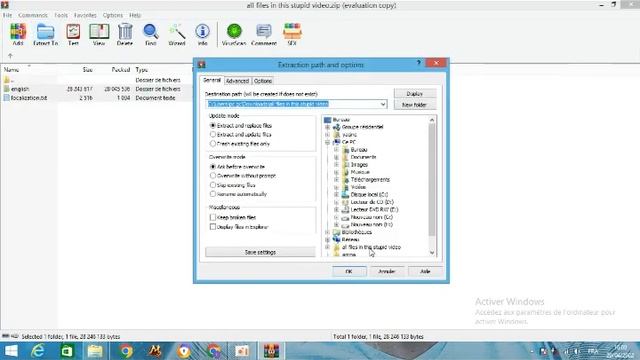Go up one level with arrow icon
640x360 pixels.
tap(10, 56)
